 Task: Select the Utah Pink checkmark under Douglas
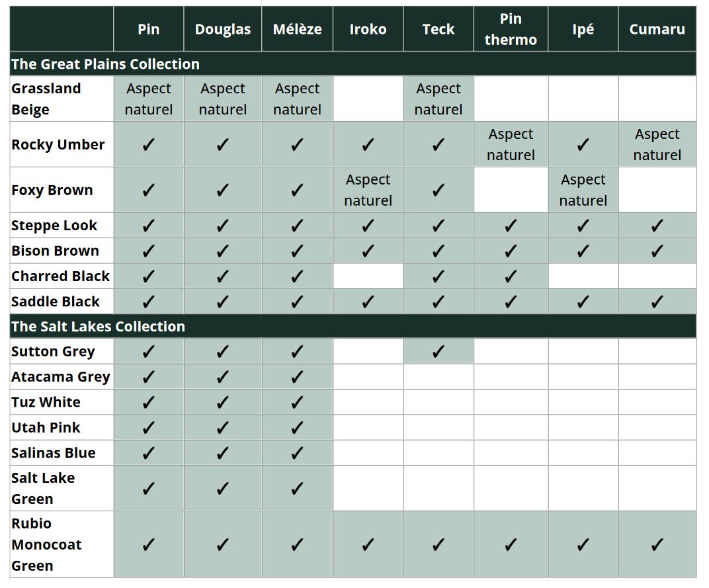pos(222,428)
